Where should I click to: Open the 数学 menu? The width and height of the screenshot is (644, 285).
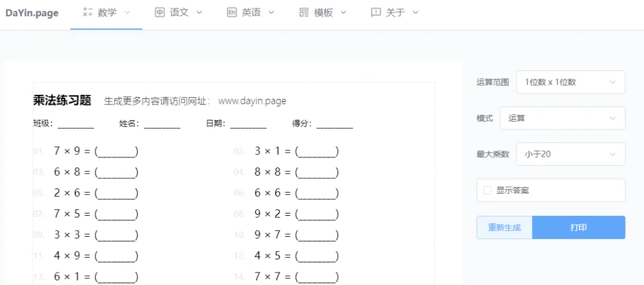[x=106, y=13]
